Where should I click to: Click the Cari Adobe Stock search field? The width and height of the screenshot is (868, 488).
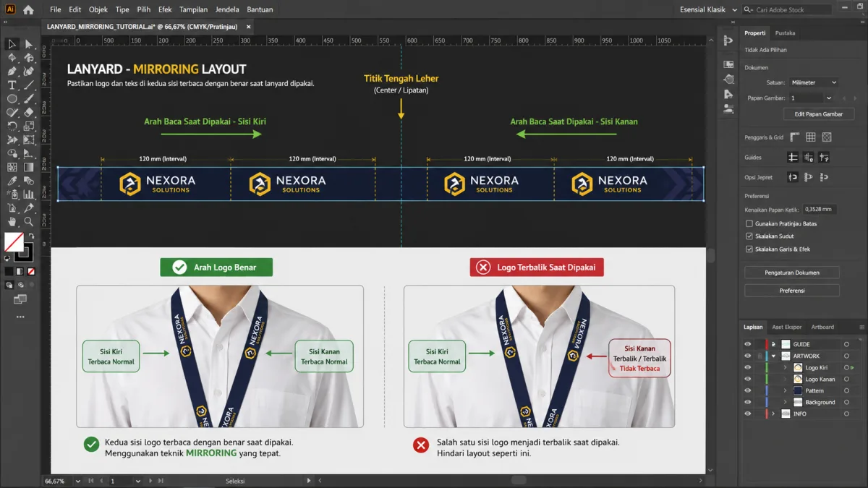coord(788,10)
